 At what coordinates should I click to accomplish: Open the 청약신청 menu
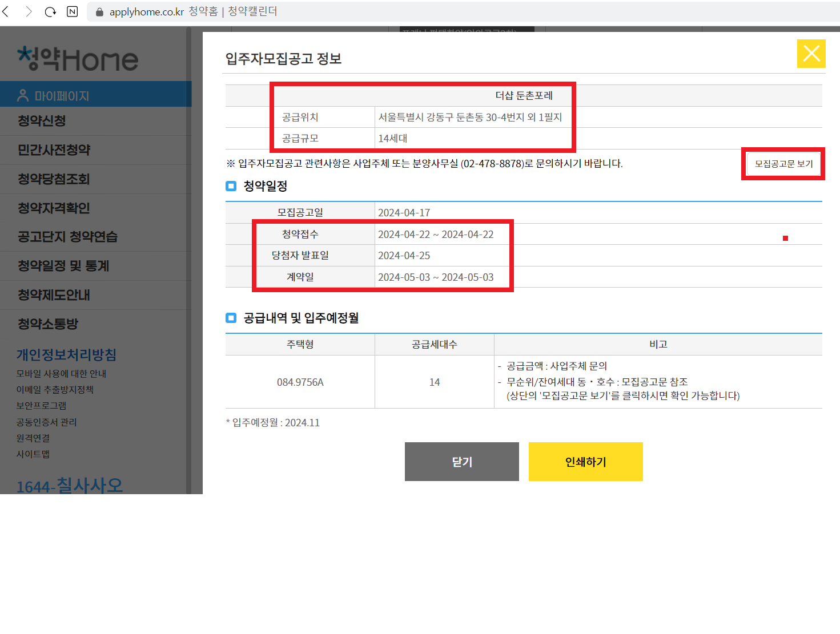[43, 121]
